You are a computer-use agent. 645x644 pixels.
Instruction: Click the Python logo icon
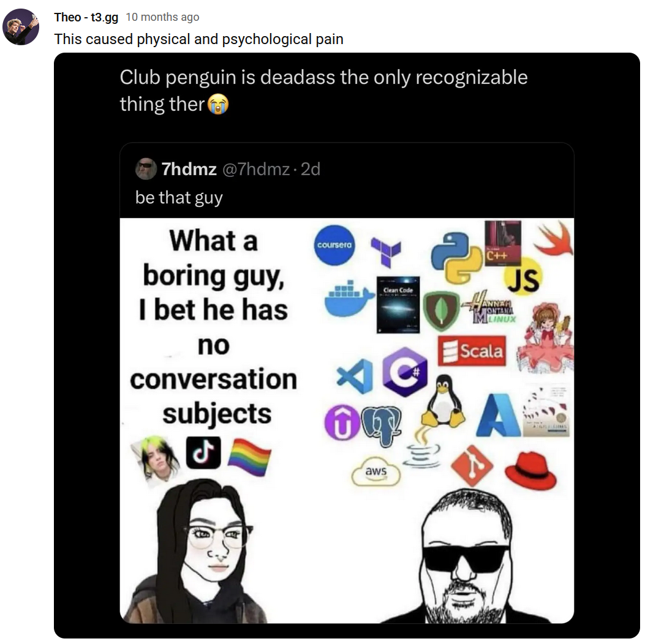pyautogui.click(x=457, y=257)
